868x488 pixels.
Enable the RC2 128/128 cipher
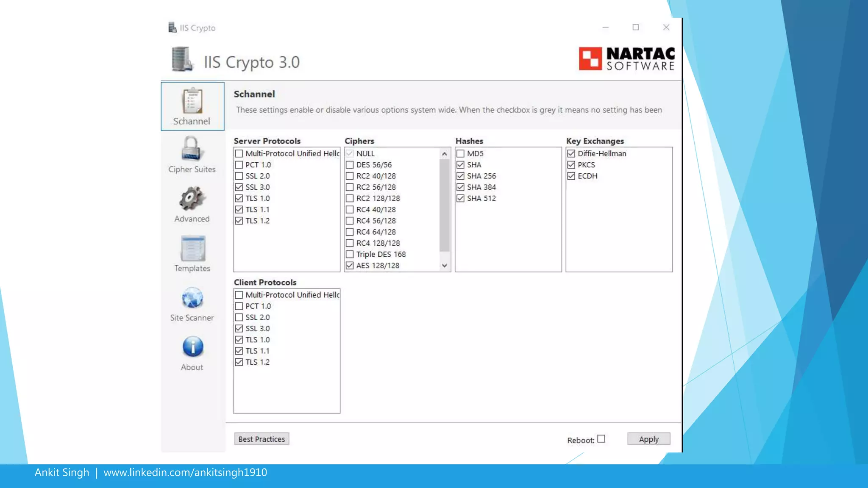(x=350, y=198)
